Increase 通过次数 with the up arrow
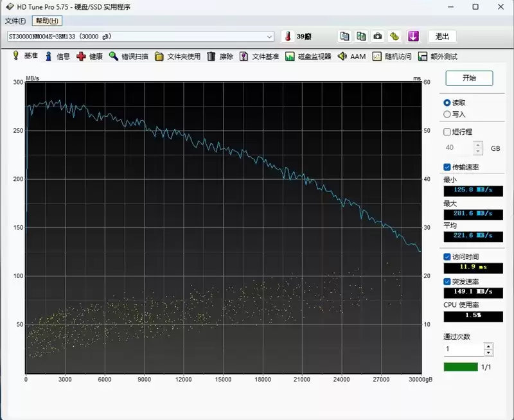 [x=488, y=346]
